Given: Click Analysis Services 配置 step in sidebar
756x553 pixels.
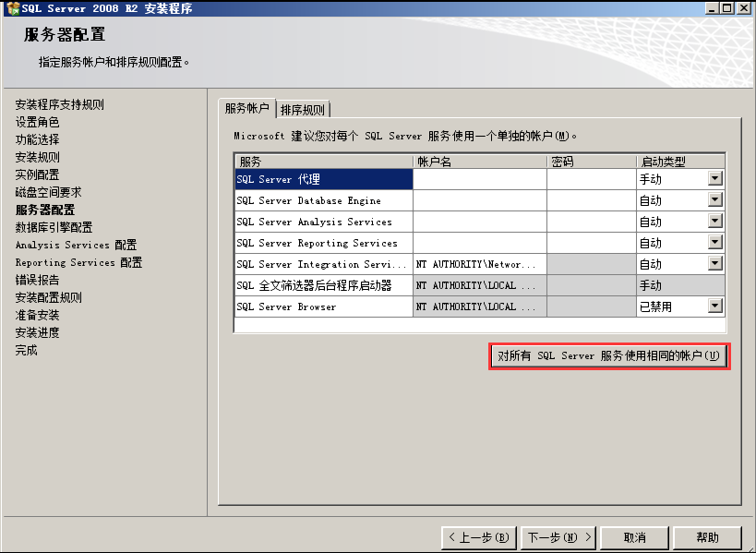Looking at the screenshot, I should pos(76,245).
